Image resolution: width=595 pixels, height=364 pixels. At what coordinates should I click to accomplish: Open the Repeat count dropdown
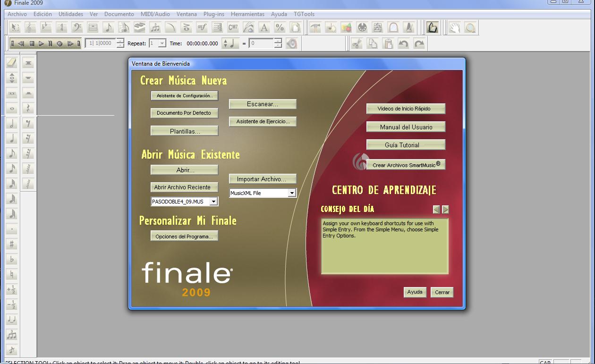(x=162, y=43)
